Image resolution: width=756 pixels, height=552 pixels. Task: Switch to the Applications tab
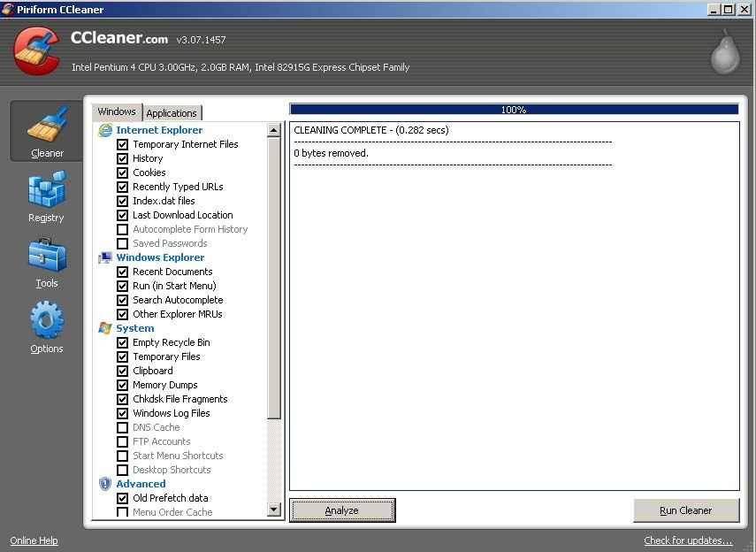[172, 113]
